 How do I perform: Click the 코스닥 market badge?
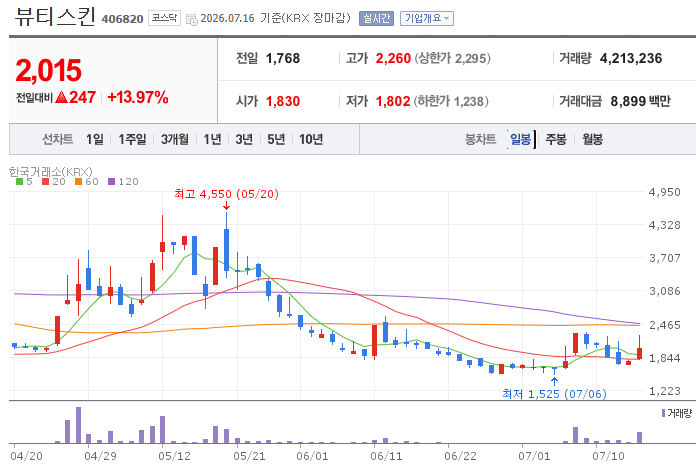[164, 18]
